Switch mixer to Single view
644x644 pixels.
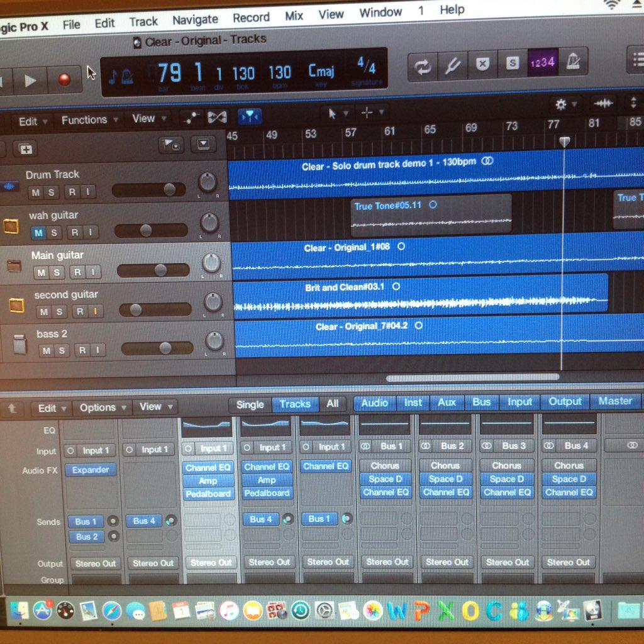250,405
